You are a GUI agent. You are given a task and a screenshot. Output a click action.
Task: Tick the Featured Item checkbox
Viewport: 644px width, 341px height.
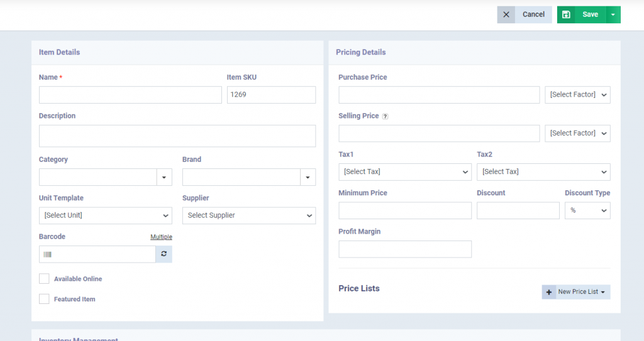(x=44, y=299)
